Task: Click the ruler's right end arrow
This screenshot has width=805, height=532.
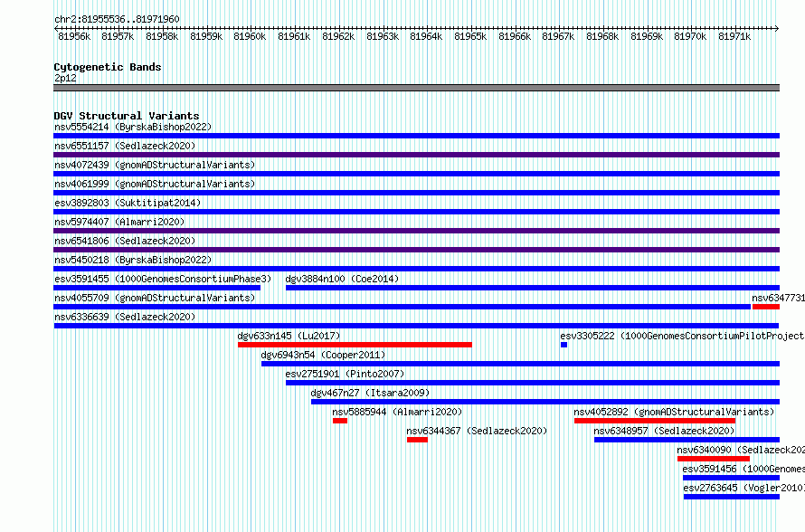Action: [x=777, y=29]
